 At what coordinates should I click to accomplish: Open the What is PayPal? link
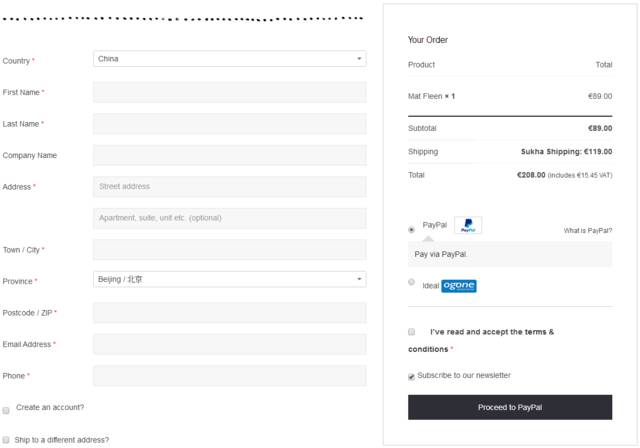coord(587,231)
